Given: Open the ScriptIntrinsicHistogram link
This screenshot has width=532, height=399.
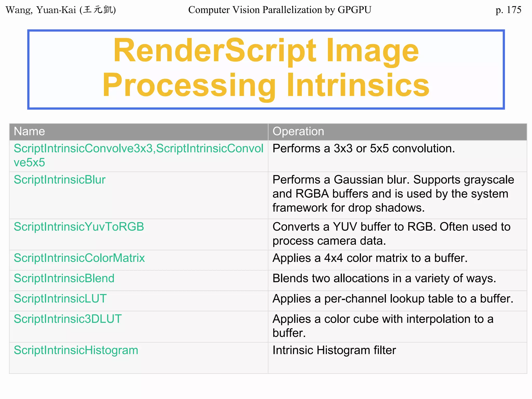Looking at the screenshot, I should point(76,350).
